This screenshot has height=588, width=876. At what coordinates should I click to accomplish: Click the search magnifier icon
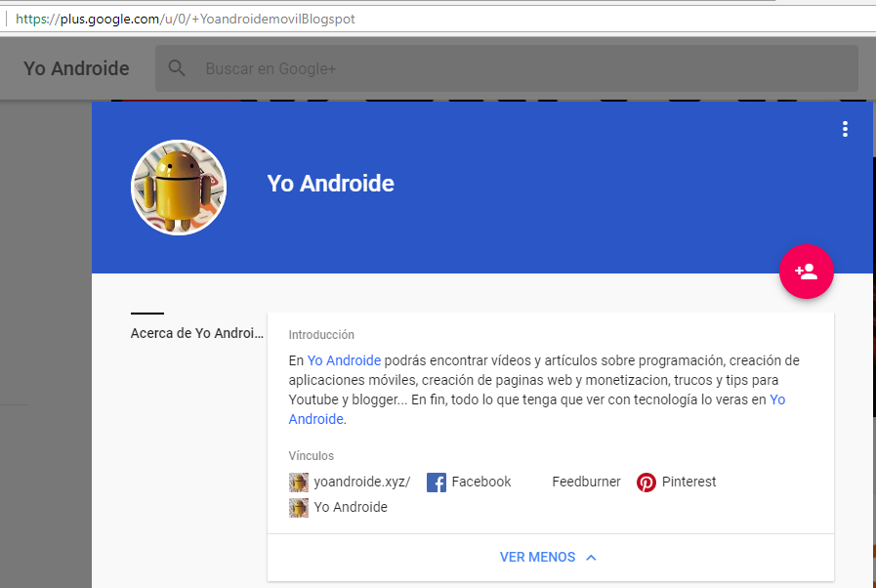[x=177, y=68]
